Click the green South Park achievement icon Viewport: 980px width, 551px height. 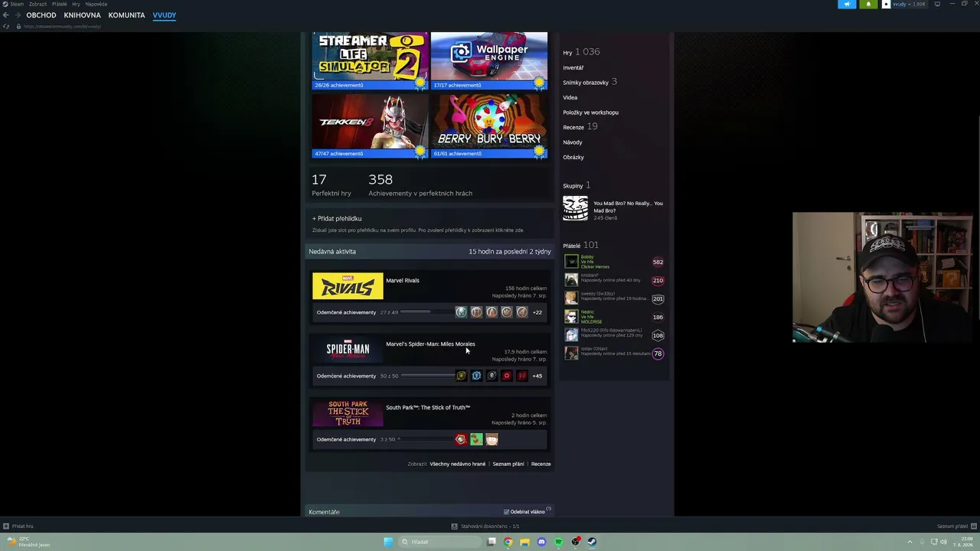click(476, 439)
